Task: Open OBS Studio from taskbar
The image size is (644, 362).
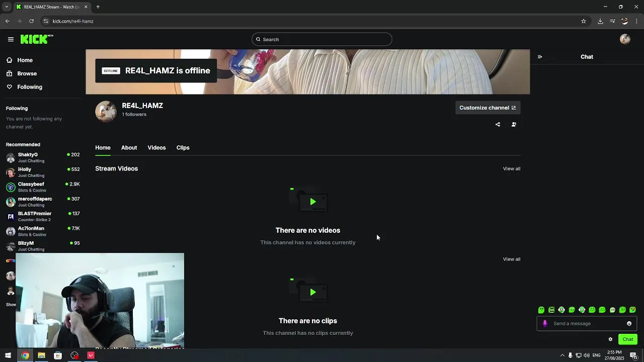Action: pyautogui.click(x=74, y=355)
